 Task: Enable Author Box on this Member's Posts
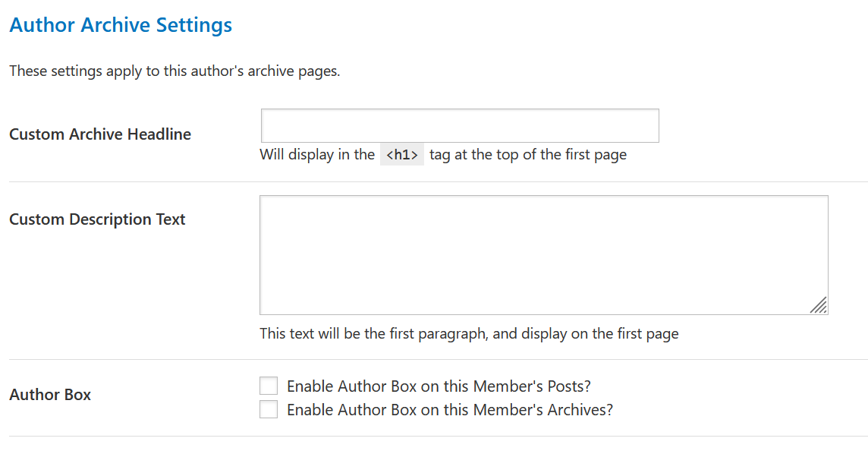click(269, 386)
